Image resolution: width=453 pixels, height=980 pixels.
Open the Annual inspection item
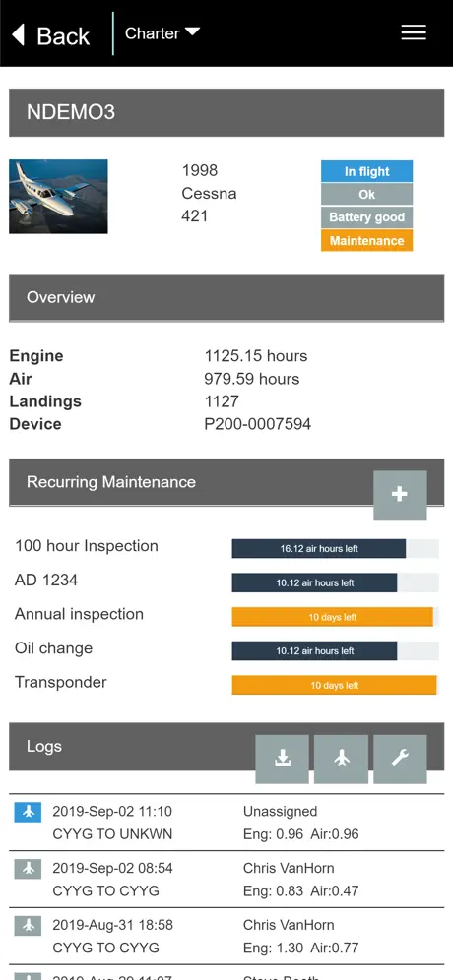point(79,614)
